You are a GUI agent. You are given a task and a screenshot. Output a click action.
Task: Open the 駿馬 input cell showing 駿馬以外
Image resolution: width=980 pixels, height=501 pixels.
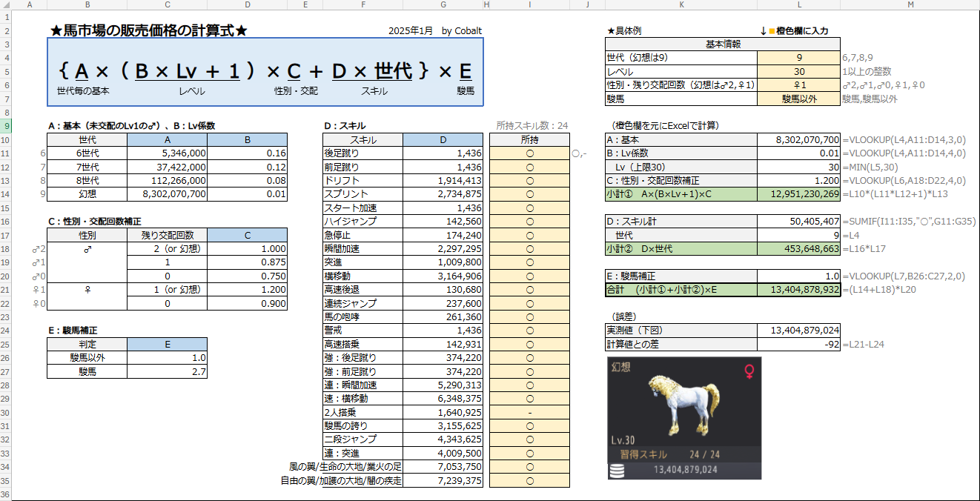[x=798, y=99]
